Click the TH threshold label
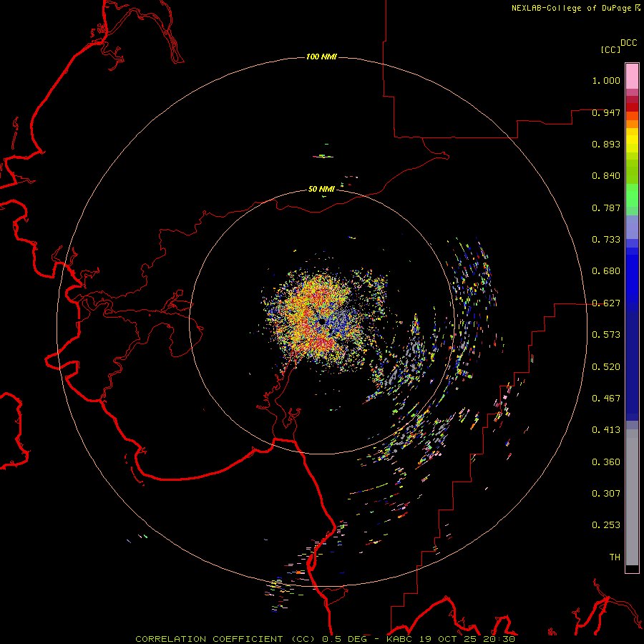Viewport: 644px width, 644px height. pos(615,557)
